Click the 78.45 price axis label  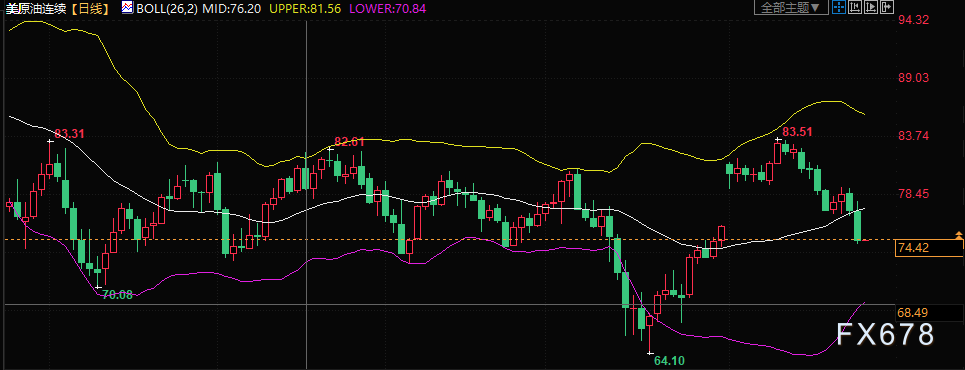point(913,193)
